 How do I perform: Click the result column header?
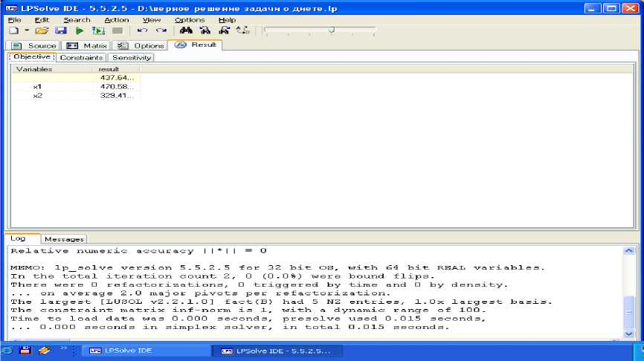117,69
